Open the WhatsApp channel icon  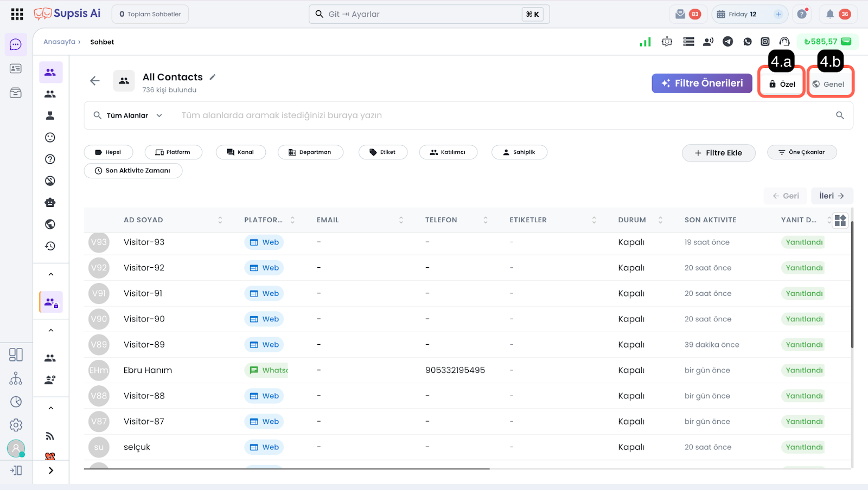tap(748, 42)
